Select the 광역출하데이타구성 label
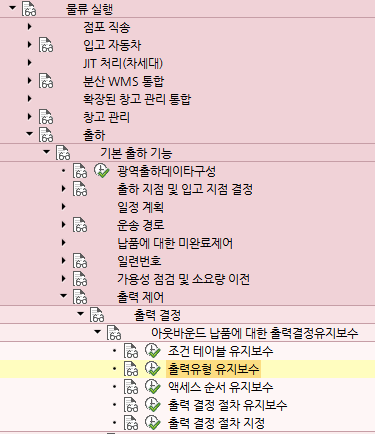Image resolution: width=375 pixels, height=434 pixels. click(166, 171)
